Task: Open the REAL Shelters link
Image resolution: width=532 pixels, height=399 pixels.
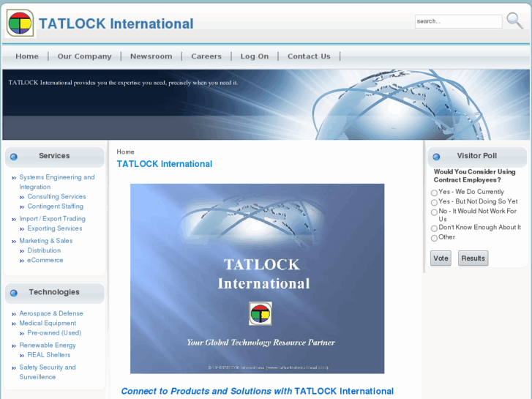Action: (49, 355)
